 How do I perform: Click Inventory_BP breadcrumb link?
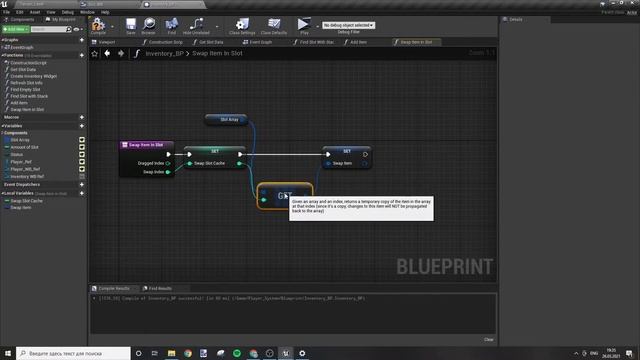(164, 53)
